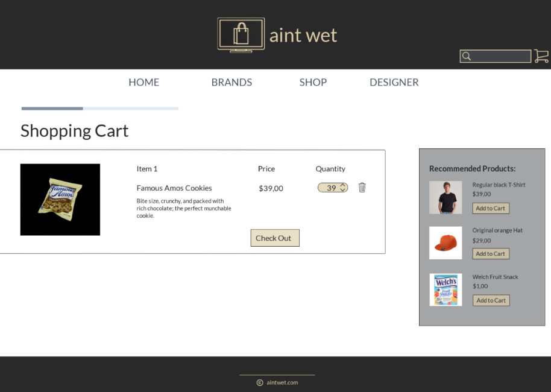This screenshot has height=392, width=551.
Task: Open the orange hat thumbnail
Action: (446, 243)
